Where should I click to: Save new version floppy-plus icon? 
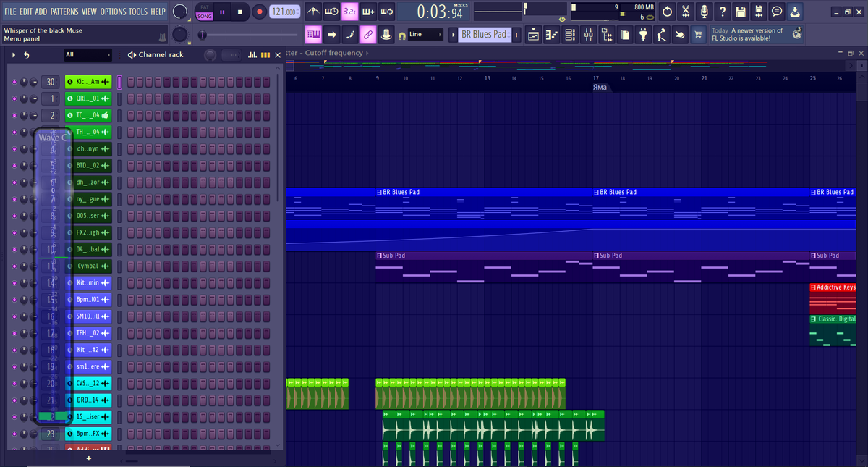point(758,12)
